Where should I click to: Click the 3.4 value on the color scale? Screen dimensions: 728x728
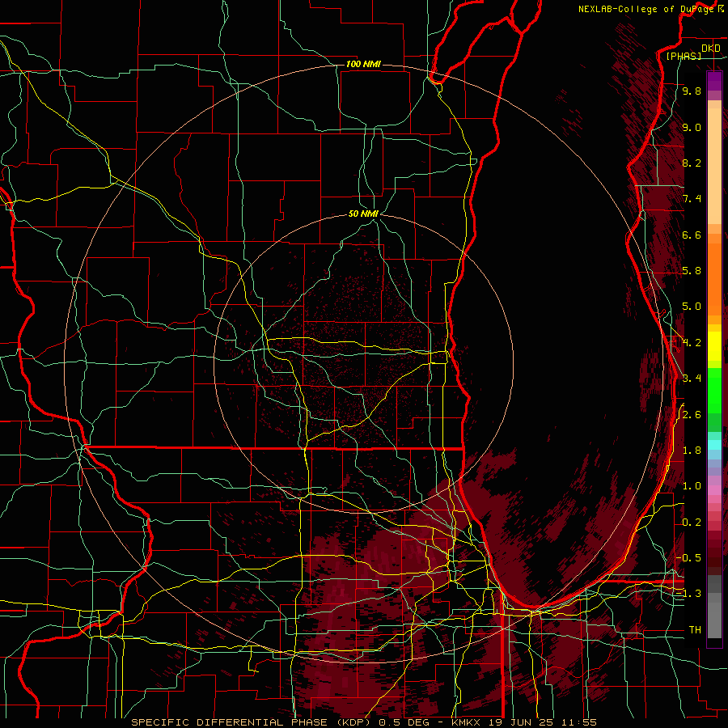coord(692,379)
